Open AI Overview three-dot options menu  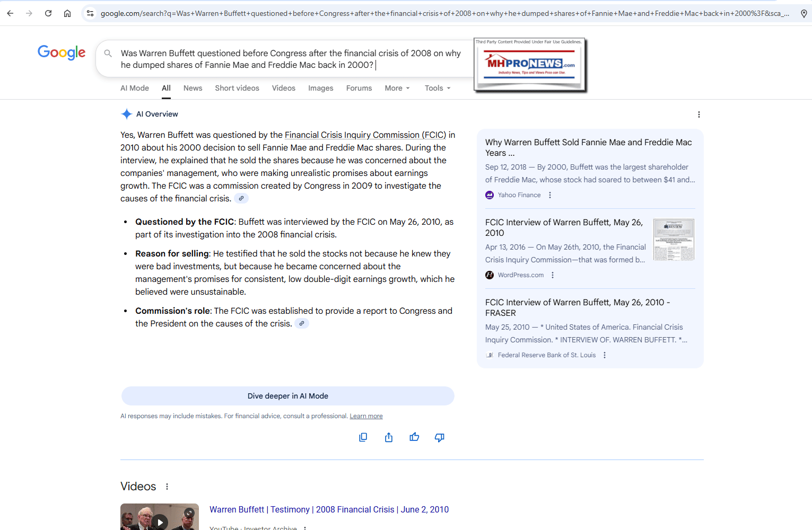coord(699,114)
